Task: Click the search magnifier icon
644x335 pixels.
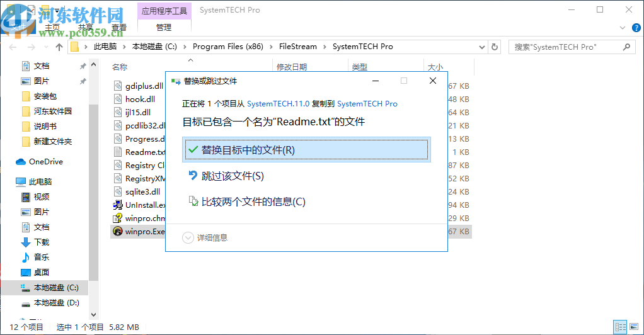Action: tap(626, 47)
